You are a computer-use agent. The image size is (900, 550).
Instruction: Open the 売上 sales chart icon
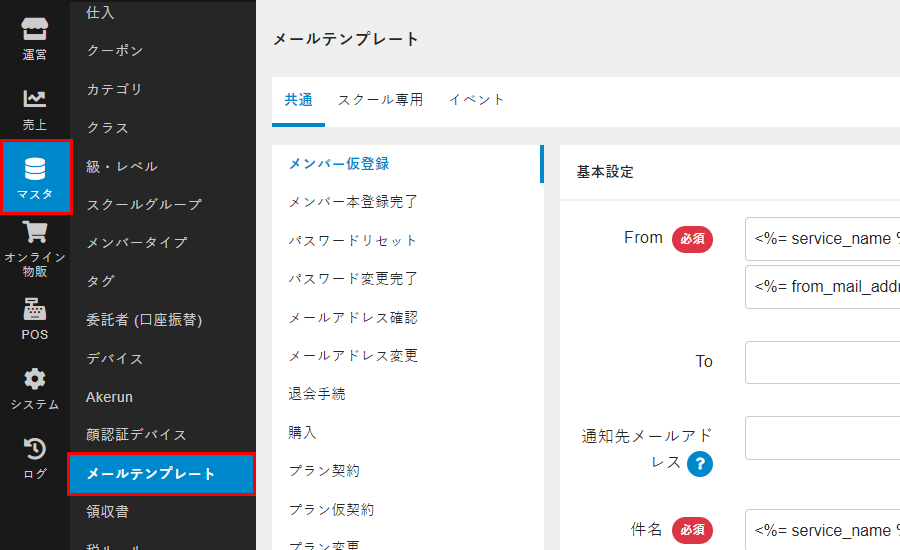click(35, 99)
